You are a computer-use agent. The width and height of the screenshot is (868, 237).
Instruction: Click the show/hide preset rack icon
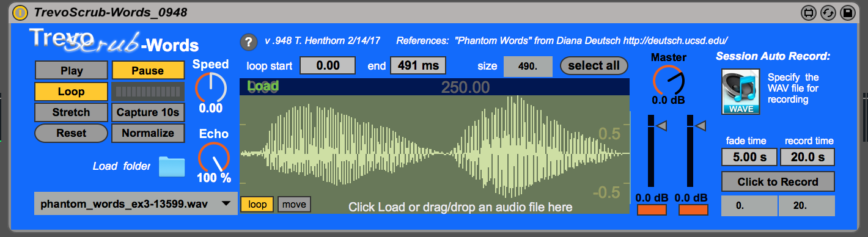pyautogui.click(x=809, y=12)
